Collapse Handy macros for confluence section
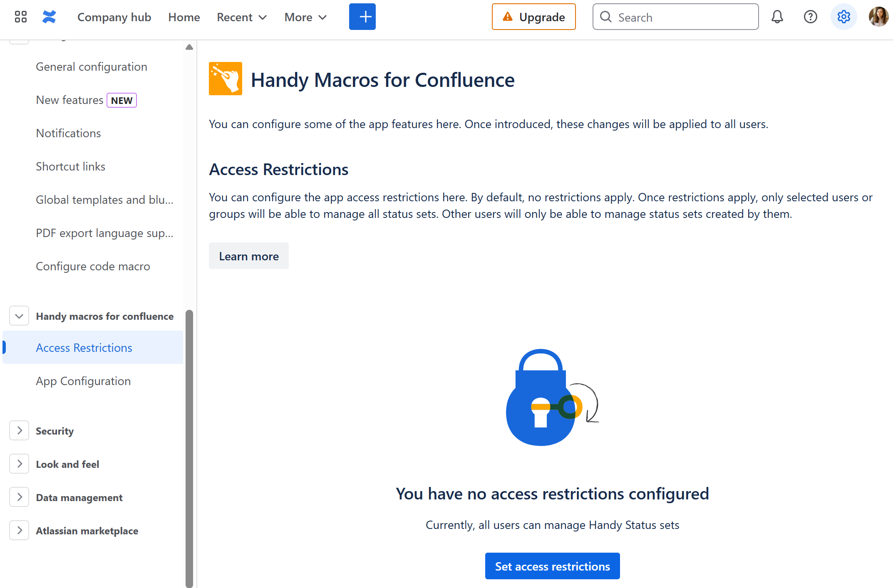 click(19, 316)
